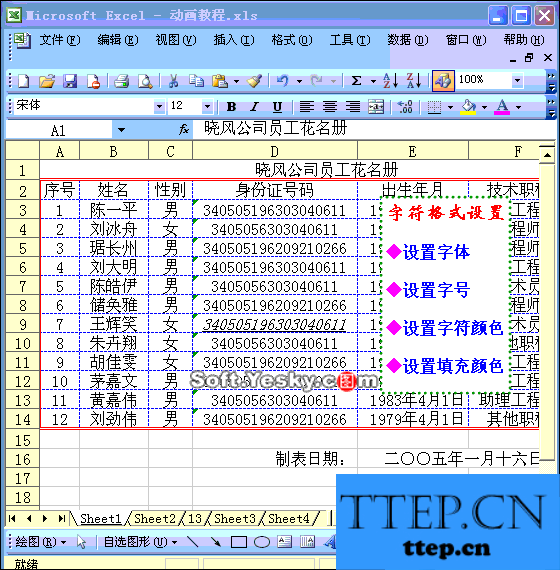
Task: Click the A1 name box field
Action: (x=59, y=130)
